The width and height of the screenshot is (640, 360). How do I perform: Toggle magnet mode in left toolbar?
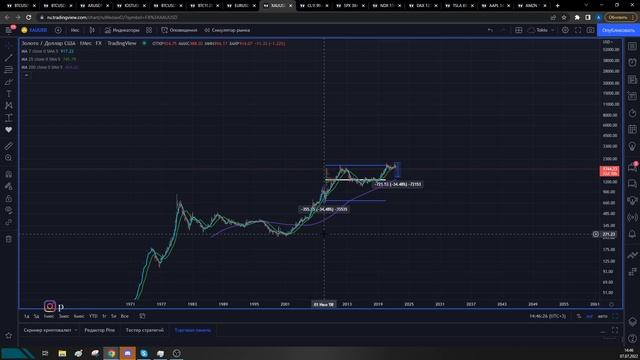click(9, 174)
